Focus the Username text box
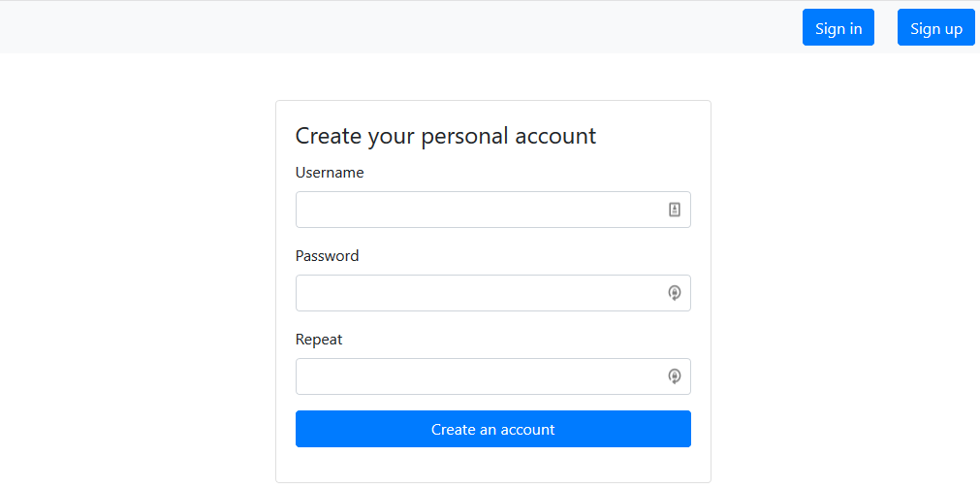 tap(475, 210)
